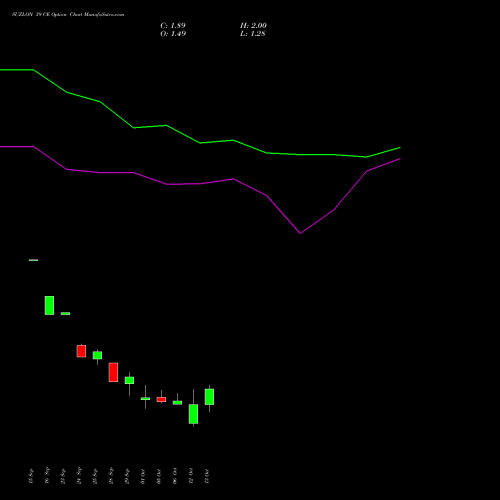This screenshot has height=500, width=500.
Task: Click the 28 Sep date label
Action: tap(111, 476)
